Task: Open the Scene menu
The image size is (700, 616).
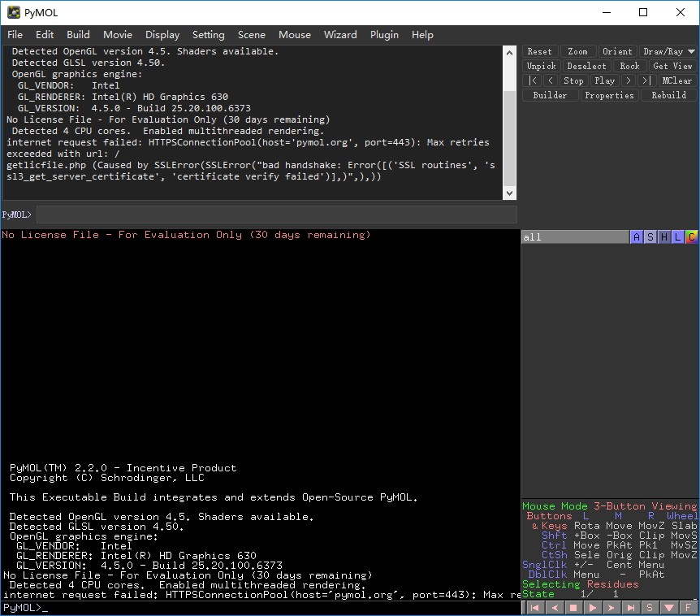Action: tap(252, 35)
